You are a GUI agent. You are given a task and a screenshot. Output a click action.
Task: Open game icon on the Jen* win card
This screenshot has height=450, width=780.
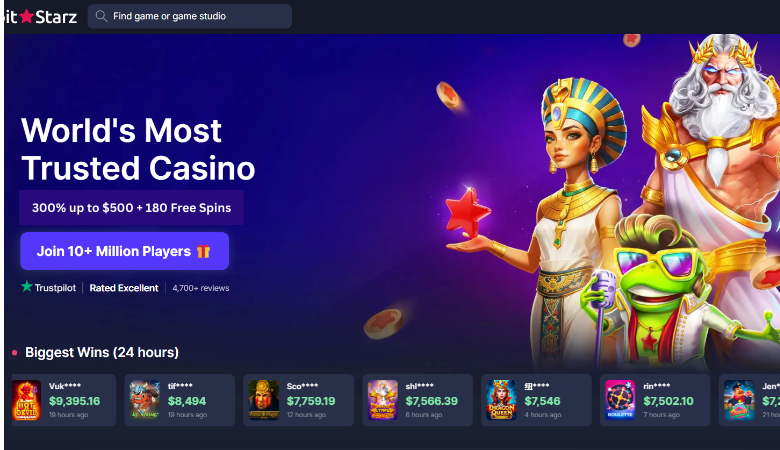[x=739, y=400]
